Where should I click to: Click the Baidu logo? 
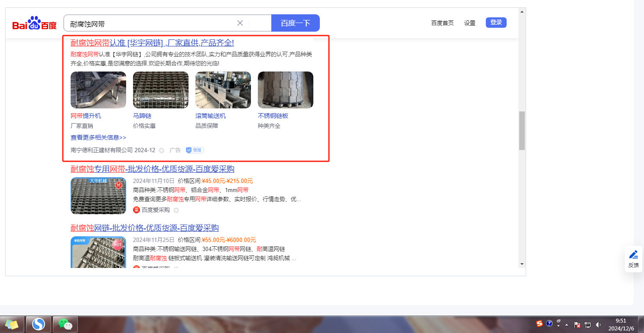(35, 23)
